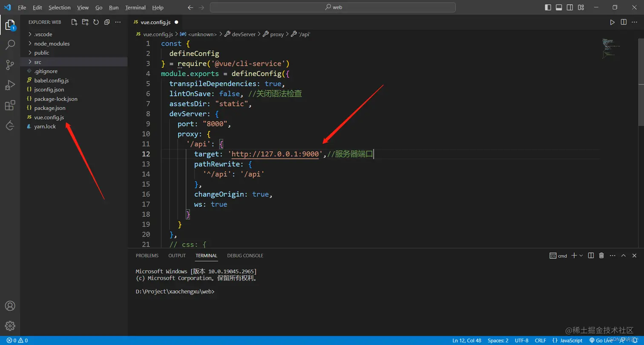Open the Go menu
The height and width of the screenshot is (345, 644).
[99, 8]
